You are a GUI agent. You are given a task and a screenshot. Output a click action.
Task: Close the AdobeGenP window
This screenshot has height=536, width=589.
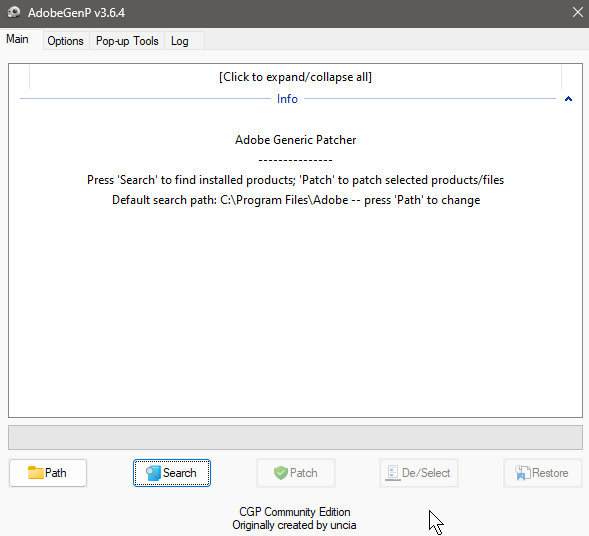point(578,12)
